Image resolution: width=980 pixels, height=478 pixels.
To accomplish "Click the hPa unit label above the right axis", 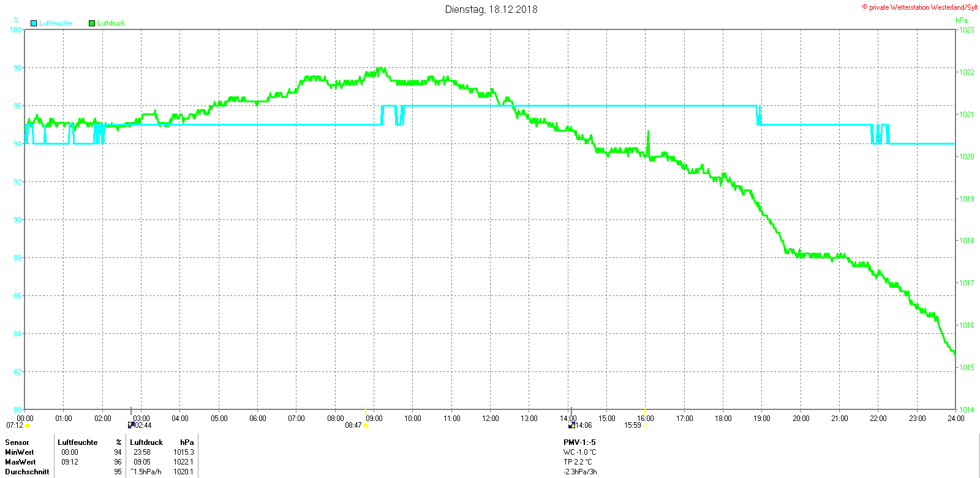I will (962, 20).
